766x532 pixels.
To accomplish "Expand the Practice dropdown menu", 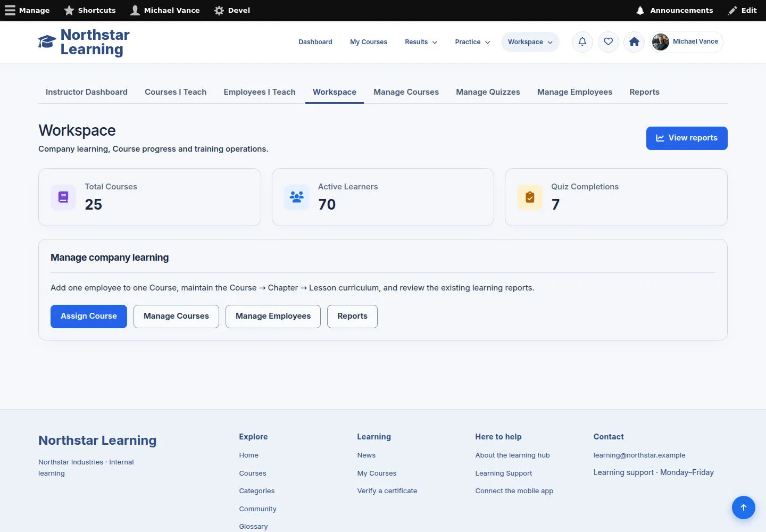I will [473, 42].
